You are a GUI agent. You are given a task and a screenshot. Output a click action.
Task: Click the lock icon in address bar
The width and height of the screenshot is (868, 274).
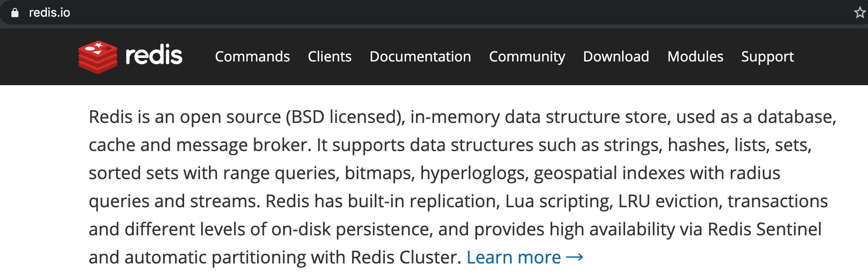[15, 13]
